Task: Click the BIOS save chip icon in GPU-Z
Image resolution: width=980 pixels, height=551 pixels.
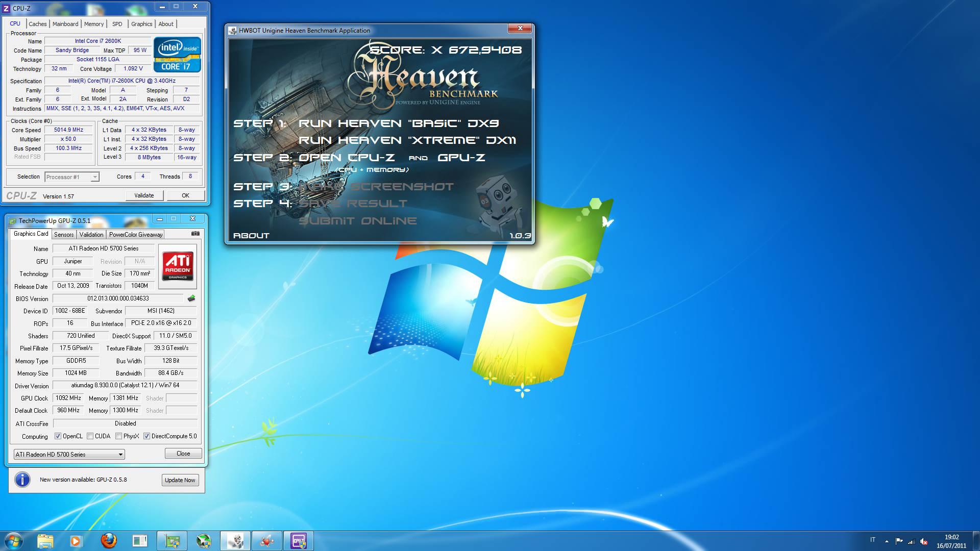Action: (x=191, y=298)
